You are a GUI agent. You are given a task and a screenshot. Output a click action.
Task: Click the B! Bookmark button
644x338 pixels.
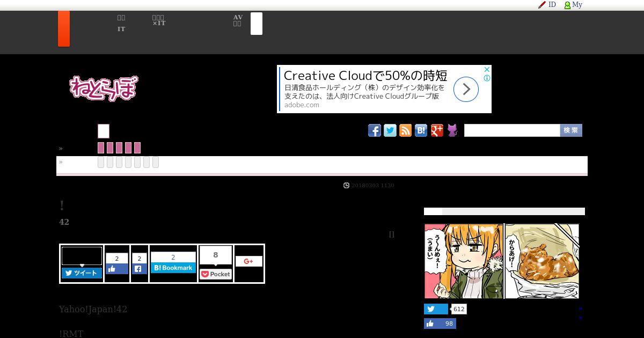[173, 268]
